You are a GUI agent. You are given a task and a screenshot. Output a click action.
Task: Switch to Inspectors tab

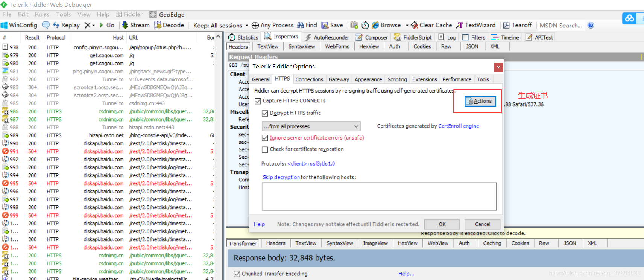(281, 37)
